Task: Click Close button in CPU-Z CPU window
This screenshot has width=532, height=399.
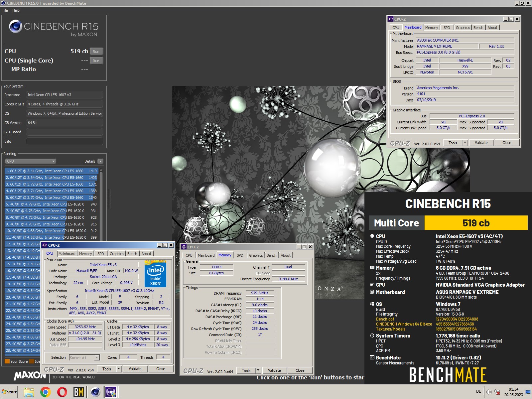Action: (x=161, y=369)
